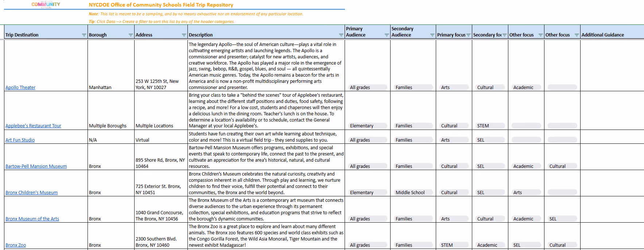Open the Bronx Zoo link
Image resolution: width=644 pixels, height=250 pixels.
click(16, 245)
